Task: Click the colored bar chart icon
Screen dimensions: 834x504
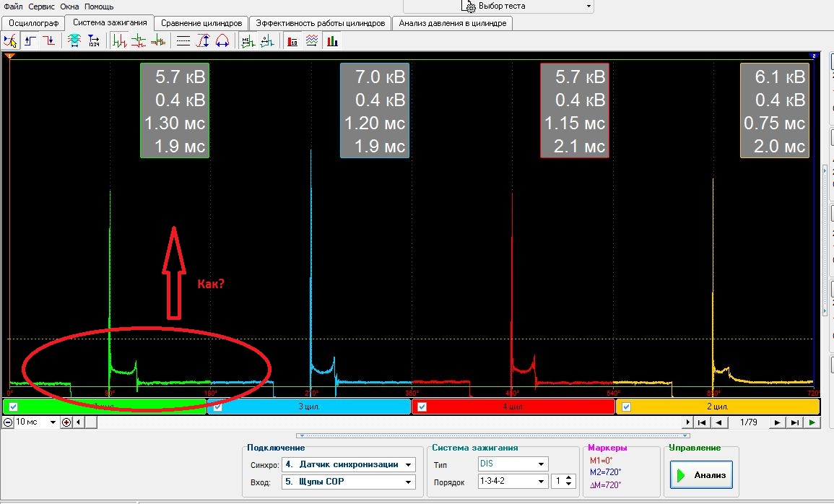Action: pyautogui.click(x=332, y=41)
